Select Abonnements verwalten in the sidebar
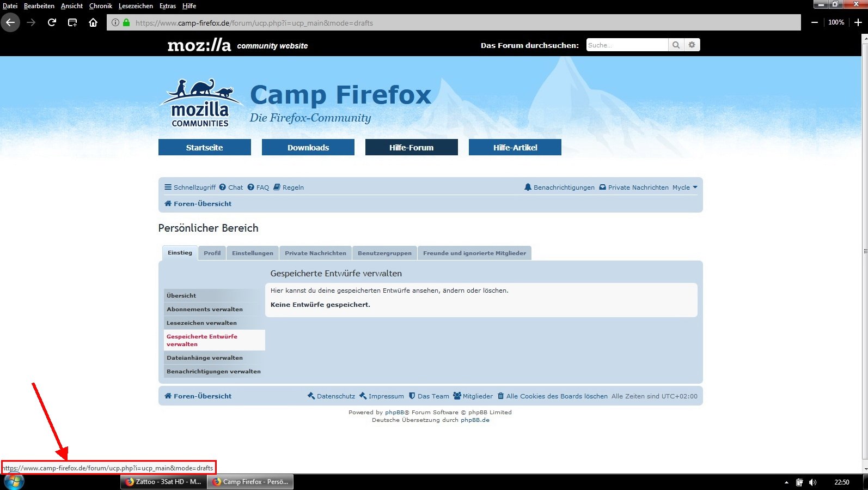This screenshot has height=490, width=868. click(215, 309)
